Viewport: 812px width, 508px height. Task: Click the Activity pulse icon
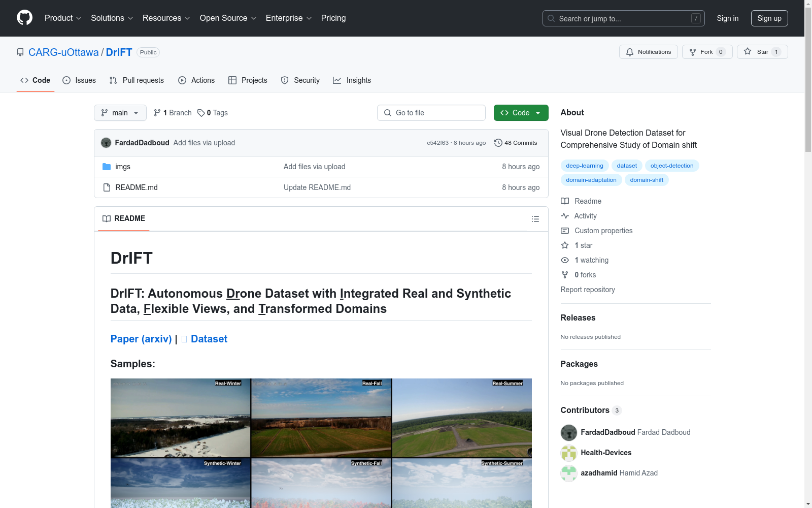(x=565, y=216)
